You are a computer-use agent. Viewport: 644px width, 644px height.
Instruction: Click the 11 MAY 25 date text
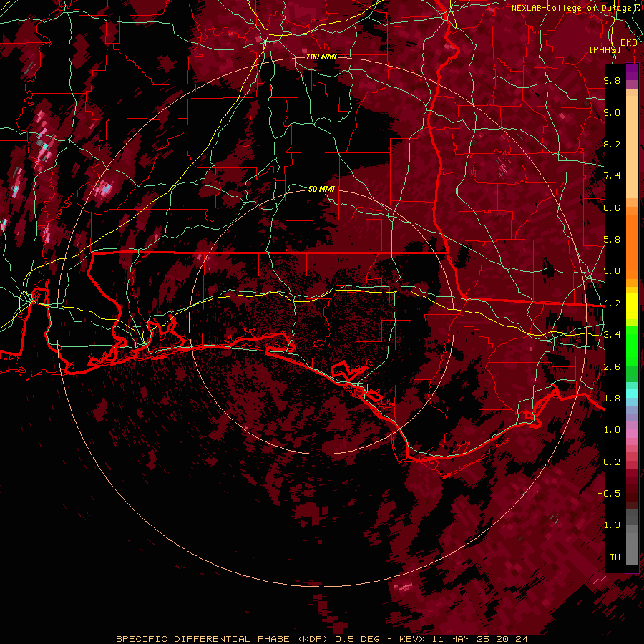pyautogui.click(x=462, y=639)
